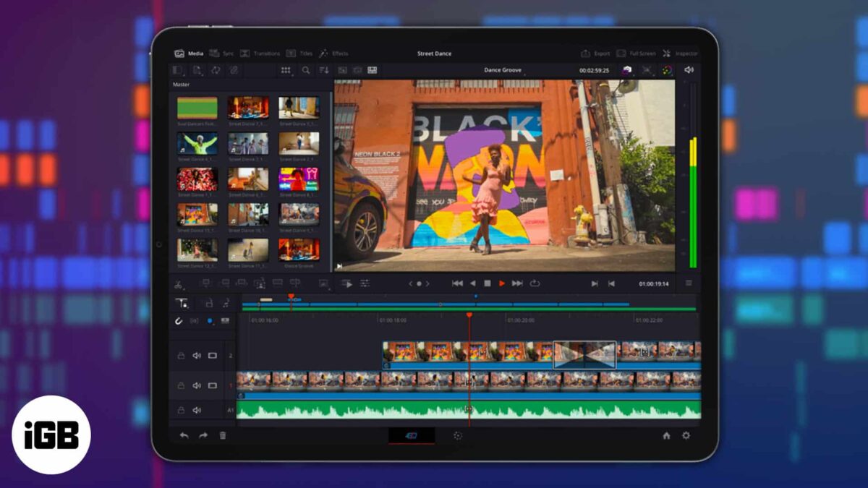The image size is (868, 488).
Task: Switch media pool to grid thumbnail view
Action: click(286, 70)
